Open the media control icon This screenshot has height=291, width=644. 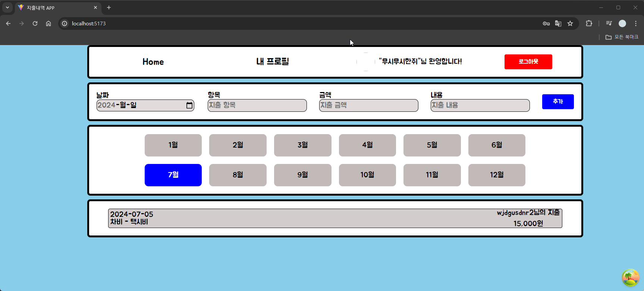(x=609, y=23)
